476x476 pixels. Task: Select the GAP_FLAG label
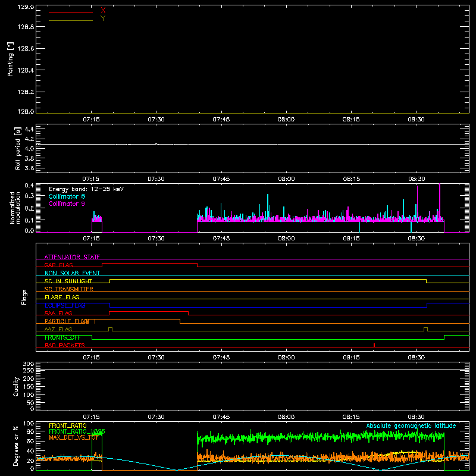[58, 265]
